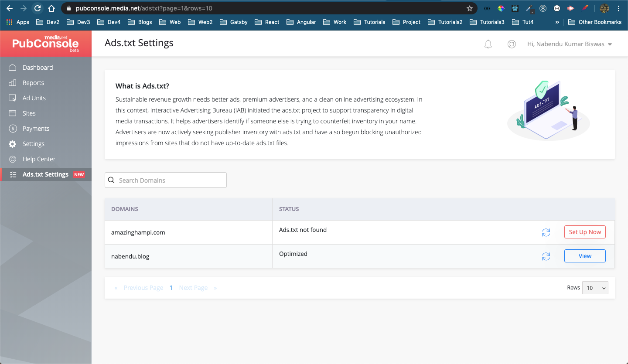Click the 'What is Ads.txt?' heading
Screen dimensions: 628x364
[142, 86]
